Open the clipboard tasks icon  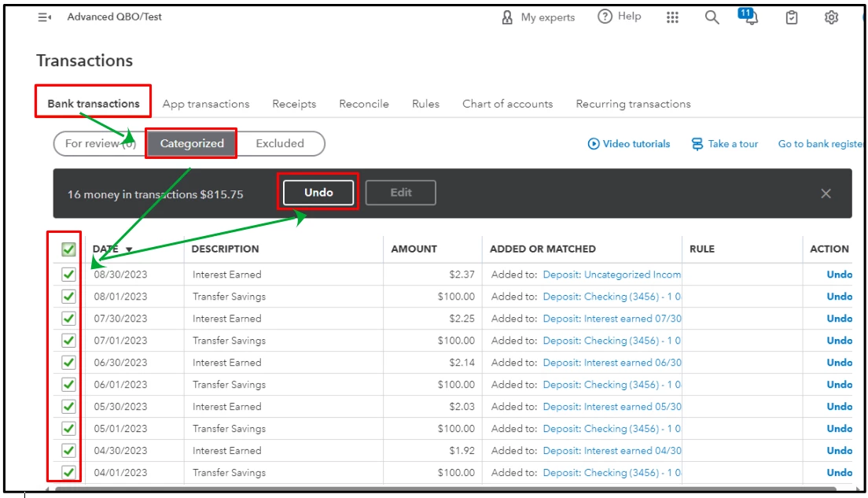click(x=792, y=18)
